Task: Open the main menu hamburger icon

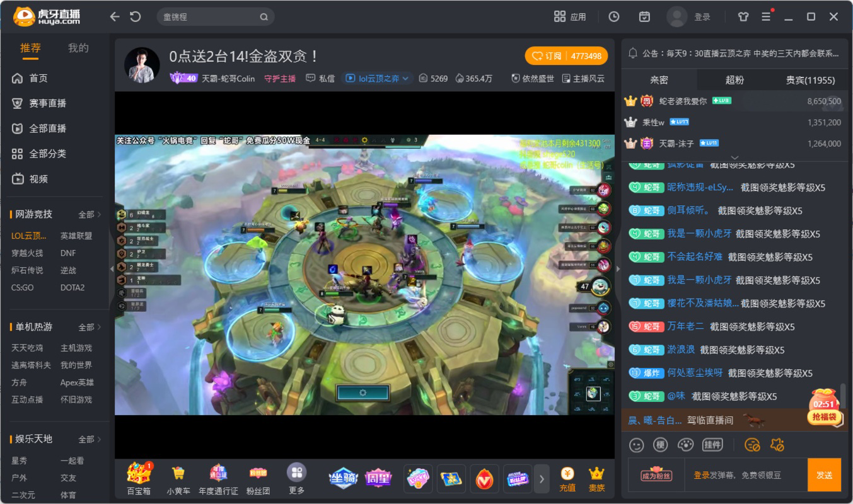Action: click(x=766, y=17)
